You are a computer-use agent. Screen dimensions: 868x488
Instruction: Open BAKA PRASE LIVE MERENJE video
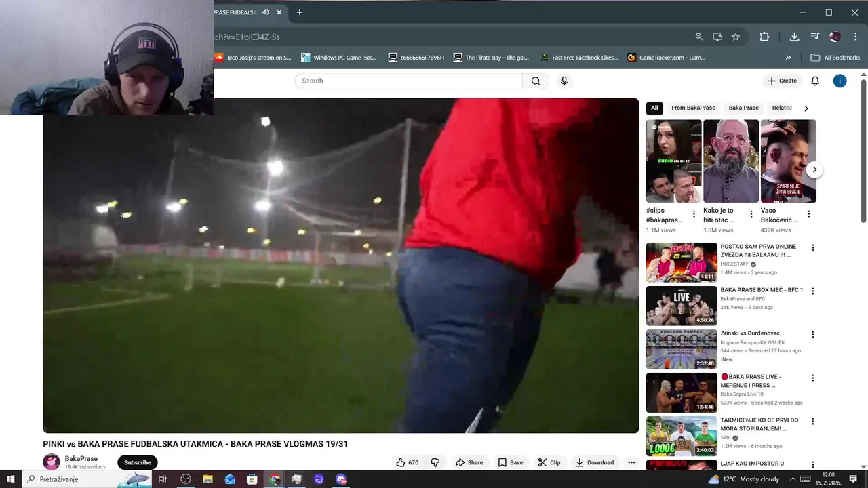click(x=682, y=392)
